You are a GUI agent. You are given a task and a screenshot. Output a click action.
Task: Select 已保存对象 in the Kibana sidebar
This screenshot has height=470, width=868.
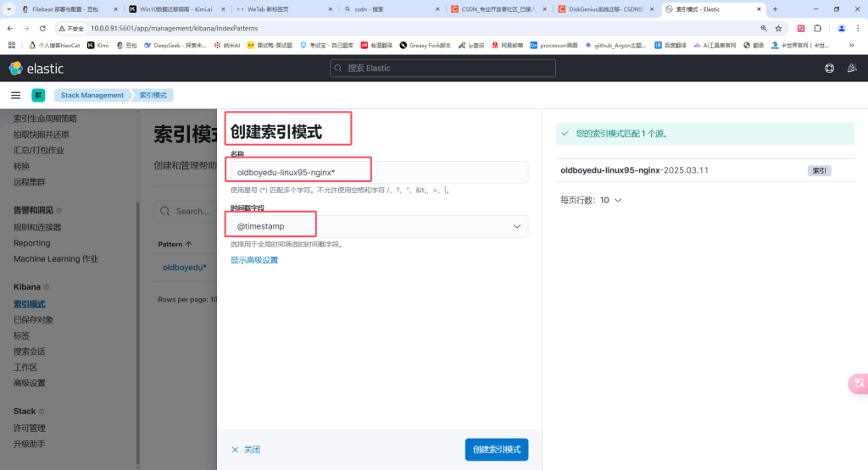click(33, 319)
